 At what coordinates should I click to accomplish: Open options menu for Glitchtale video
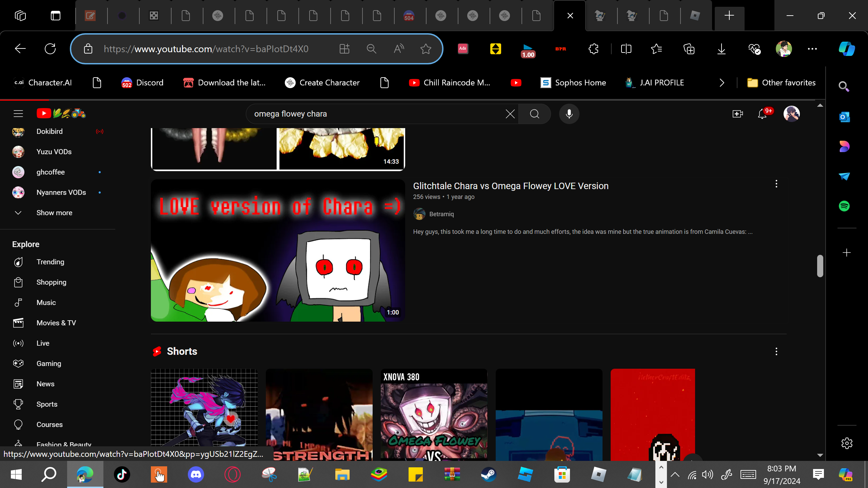point(776,184)
